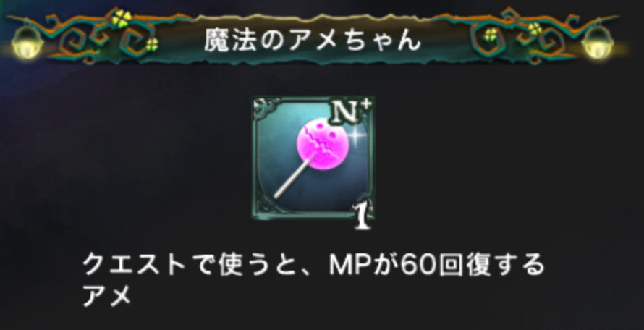The height and width of the screenshot is (330, 644).
Task: Select the 魔法のアメちゃん title text
Action: coord(313,41)
